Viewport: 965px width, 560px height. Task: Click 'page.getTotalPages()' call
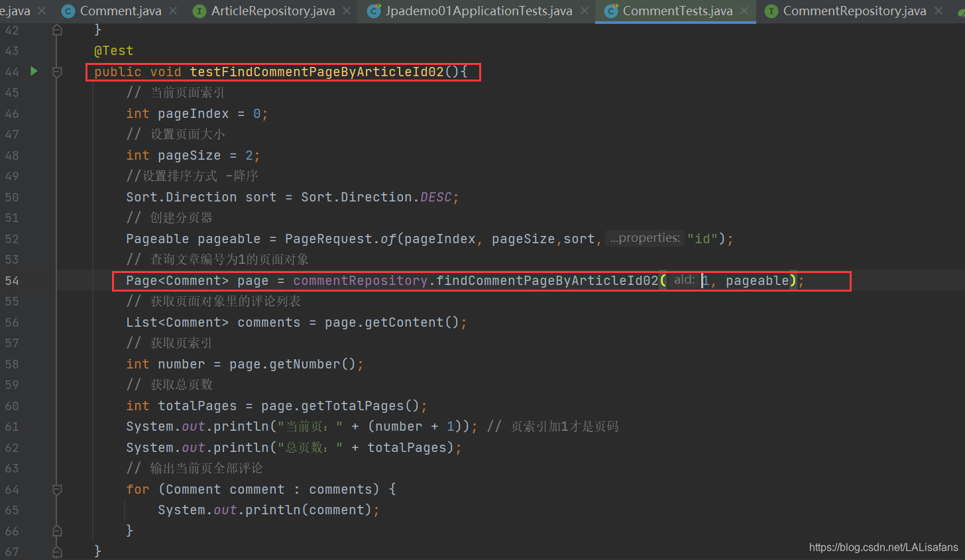(x=340, y=406)
